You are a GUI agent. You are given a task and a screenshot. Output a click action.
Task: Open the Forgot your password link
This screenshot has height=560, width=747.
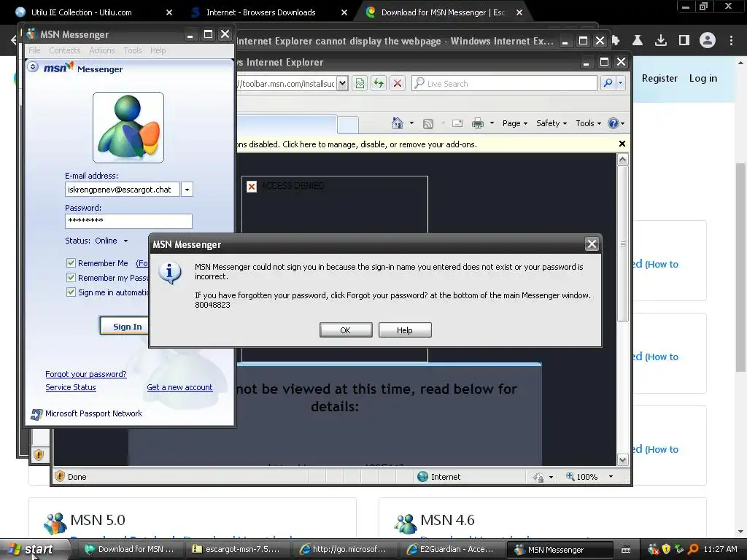click(86, 374)
